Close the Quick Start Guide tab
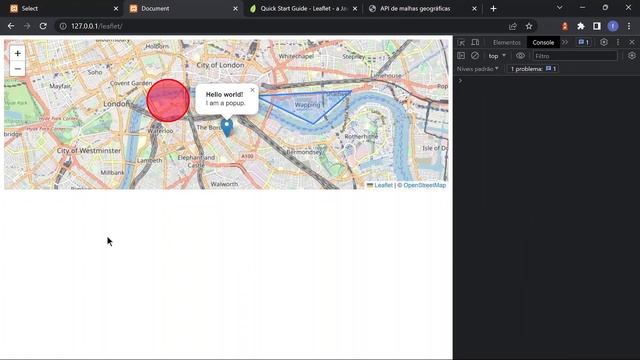The image size is (640, 360). [355, 9]
